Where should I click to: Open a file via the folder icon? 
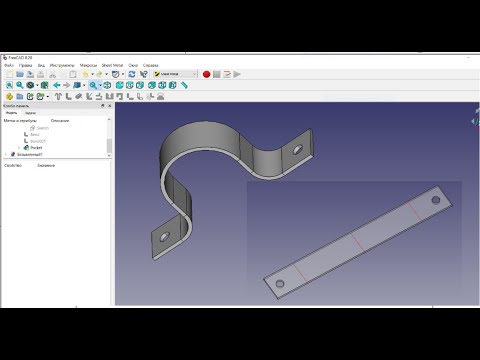pos(20,74)
